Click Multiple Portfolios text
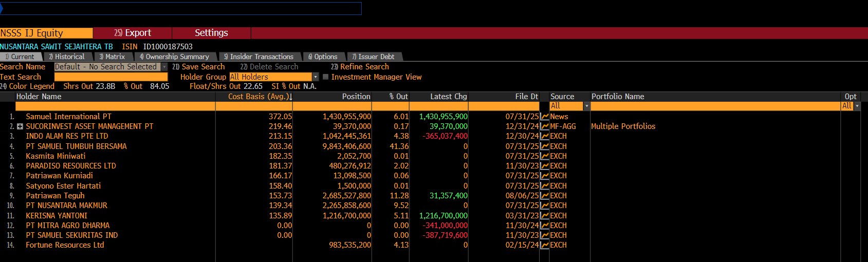868x262 pixels. click(x=623, y=126)
